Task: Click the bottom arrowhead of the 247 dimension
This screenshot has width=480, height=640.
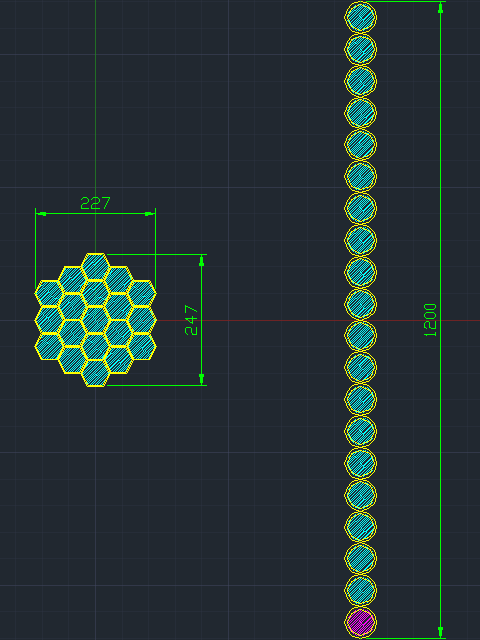Action: point(201,379)
